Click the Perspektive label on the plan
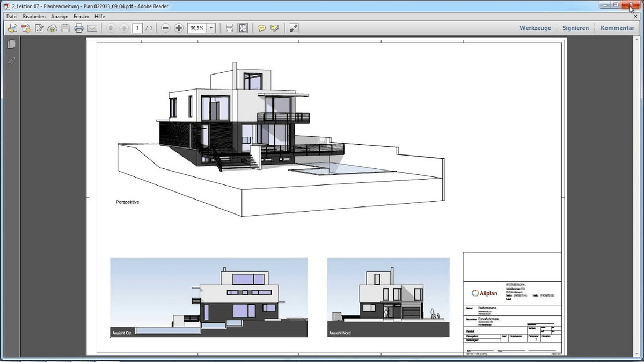Viewport: 644px width, 362px height. [x=128, y=202]
